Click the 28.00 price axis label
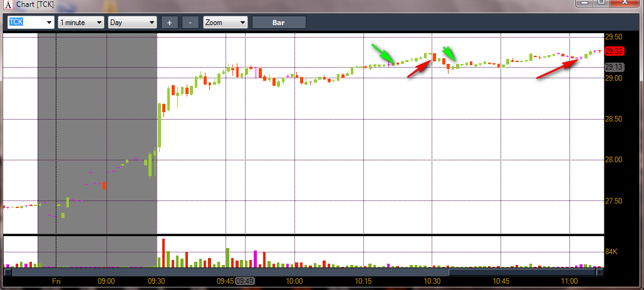The height and width of the screenshot is (290, 644). (614, 160)
